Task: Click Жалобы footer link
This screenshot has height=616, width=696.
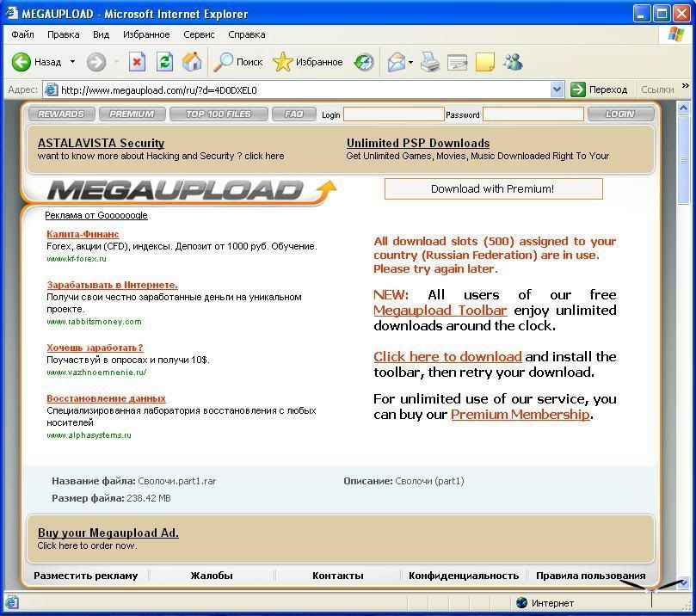Action: (x=212, y=576)
